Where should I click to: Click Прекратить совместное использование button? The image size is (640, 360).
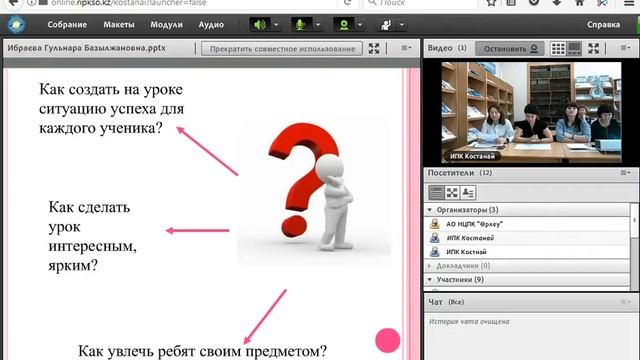(282, 49)
